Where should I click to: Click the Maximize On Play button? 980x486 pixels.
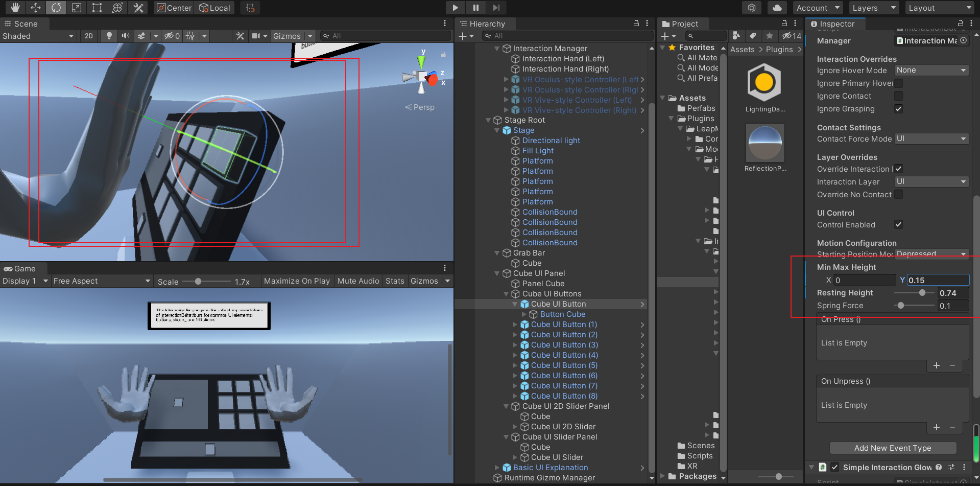297,281
